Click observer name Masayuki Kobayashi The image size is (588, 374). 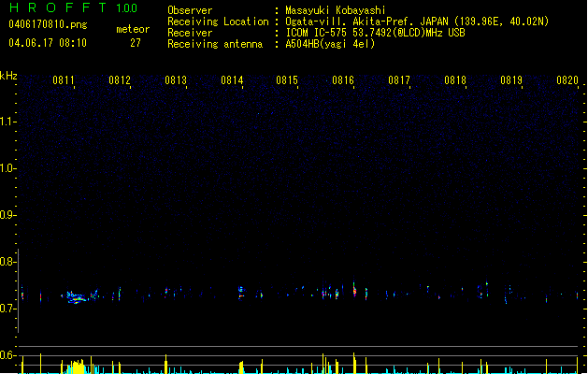336,10
